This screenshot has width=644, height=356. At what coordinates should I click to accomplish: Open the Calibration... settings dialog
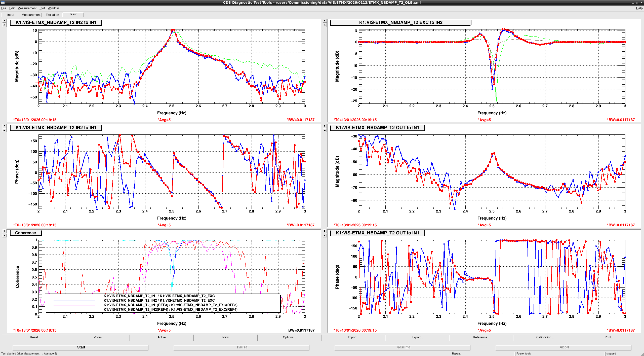(x=545, y=337)
